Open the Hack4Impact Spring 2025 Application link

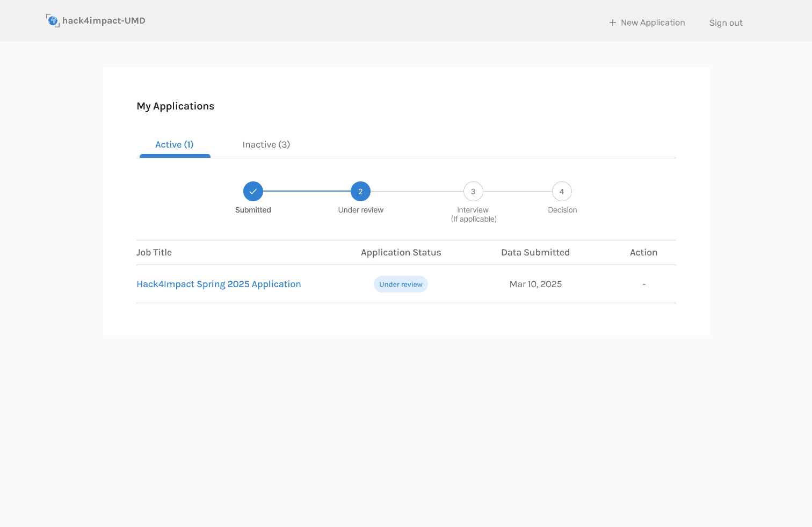[x=219, y=284]
